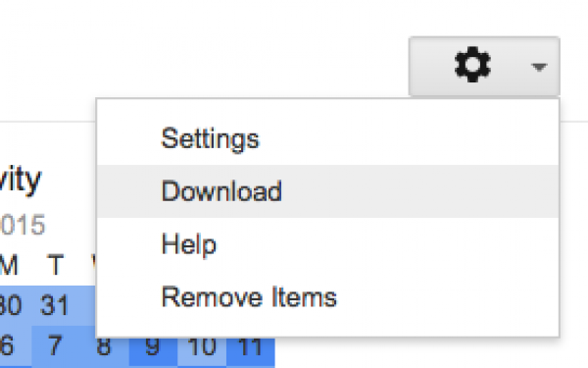This screenshot has height=368, width=588.
Task: Click the Activity heading text
Action: (21, 181)
